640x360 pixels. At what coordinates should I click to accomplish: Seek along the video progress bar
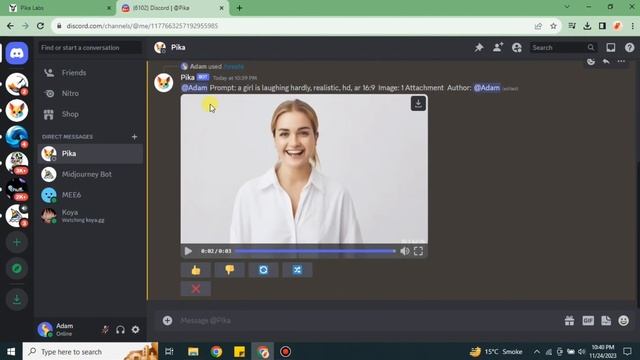click(x=315, y=251)
